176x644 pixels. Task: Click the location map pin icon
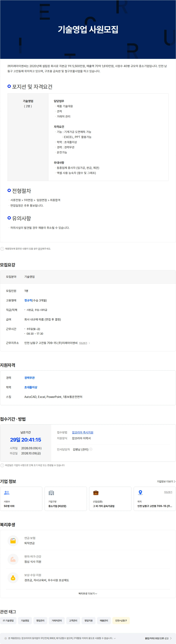140,493
